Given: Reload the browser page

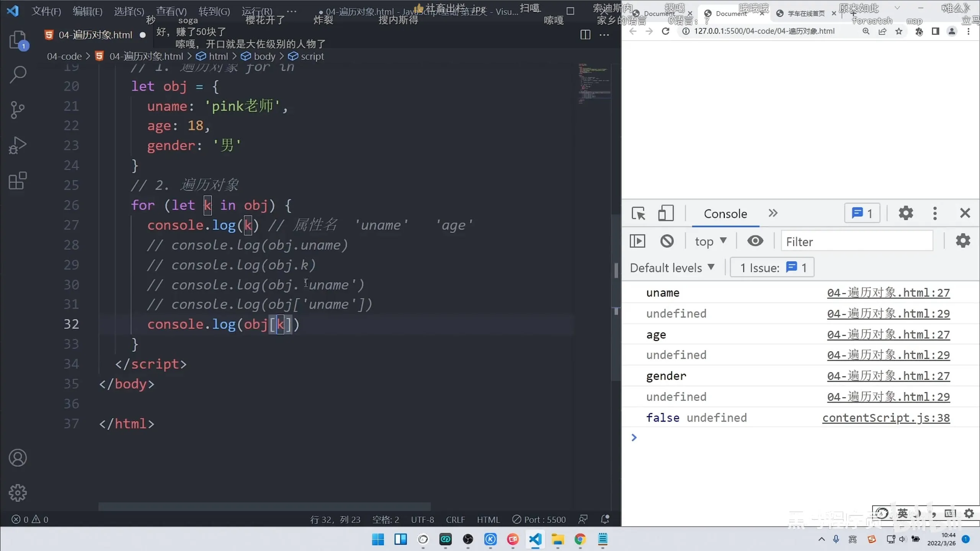Looking at the screenshot, I should (x=666, y=31).
